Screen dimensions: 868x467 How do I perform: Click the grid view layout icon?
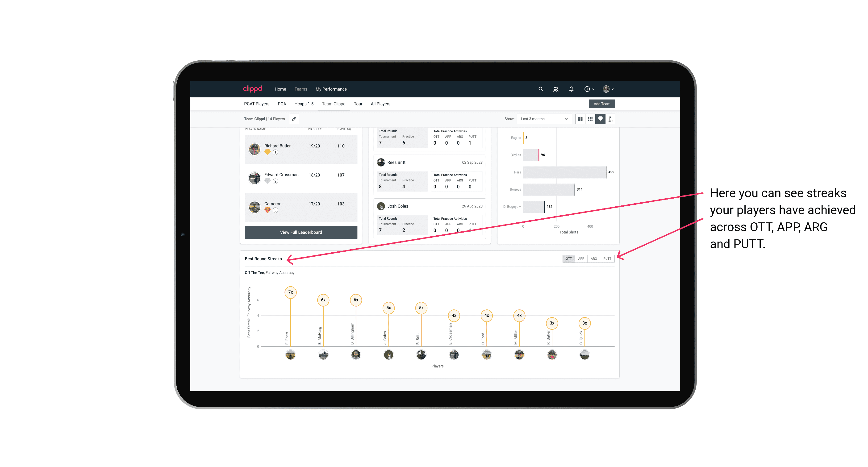point(580,119)
